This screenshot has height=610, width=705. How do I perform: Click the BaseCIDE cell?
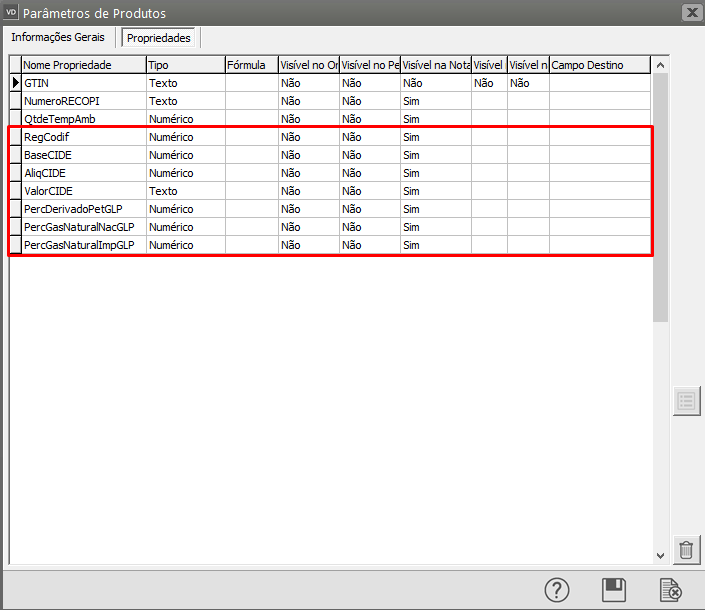(x=84, y=155)
